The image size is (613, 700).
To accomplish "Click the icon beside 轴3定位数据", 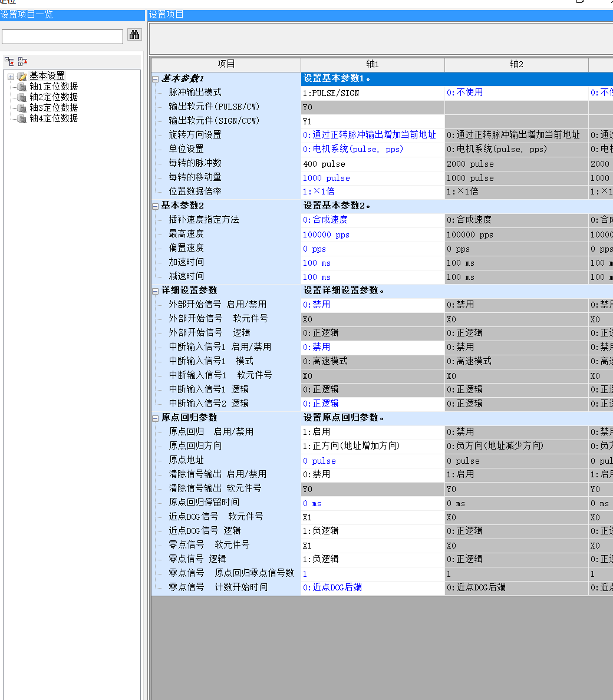I will coord(22,108).
